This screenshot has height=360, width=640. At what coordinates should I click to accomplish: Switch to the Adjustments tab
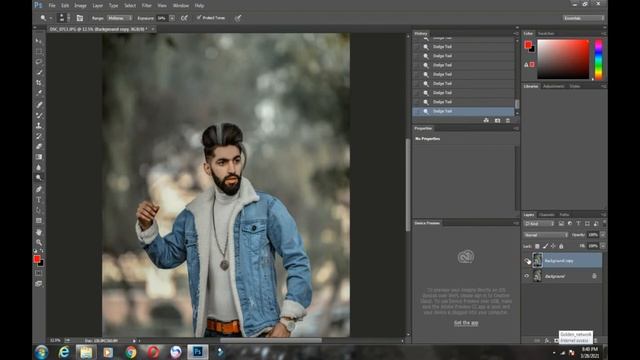click(x=553, y=87)
